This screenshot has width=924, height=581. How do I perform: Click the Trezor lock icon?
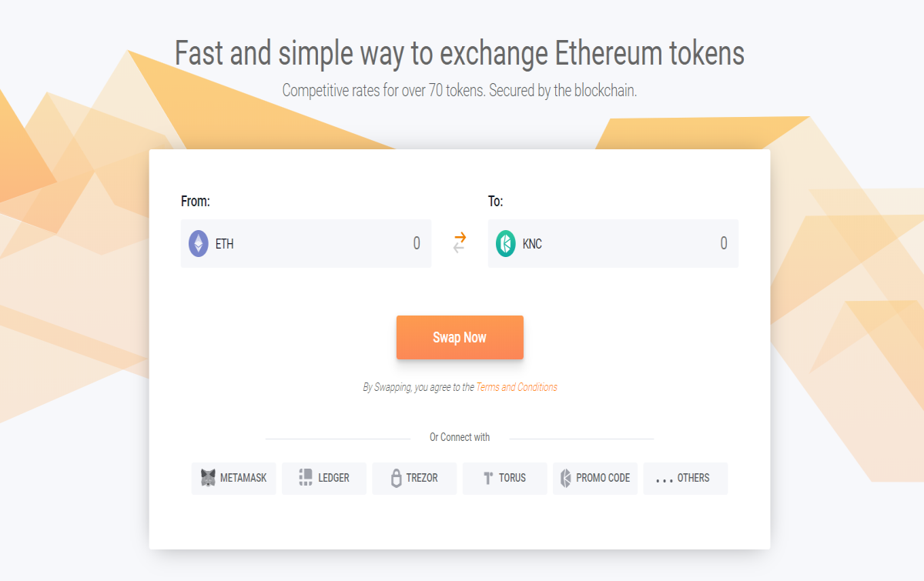pyautogui.click(x=397, y=478)
